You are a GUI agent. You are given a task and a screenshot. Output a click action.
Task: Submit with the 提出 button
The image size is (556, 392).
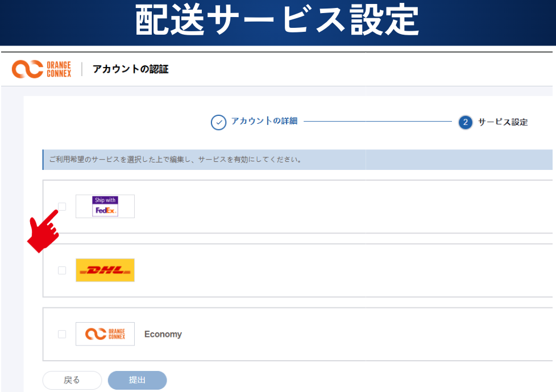[x=137, y=380]
